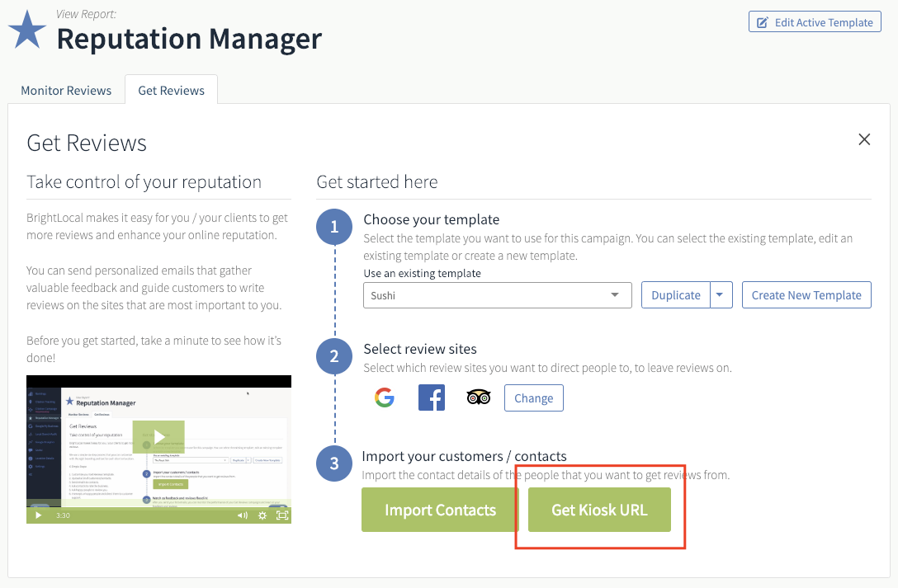The width and height of the screenshot is (898, 588).
Task: Click the Duplicate button
Action: pos(676,295)
